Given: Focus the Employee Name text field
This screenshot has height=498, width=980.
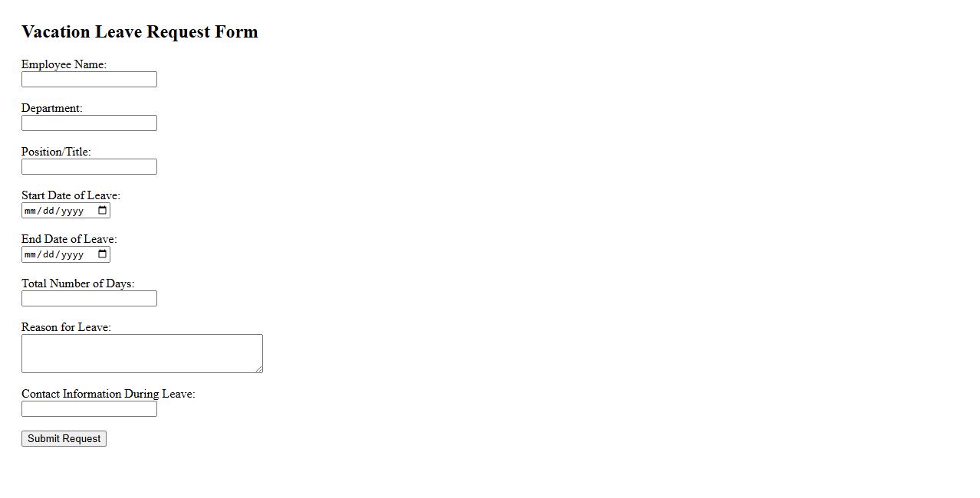Looking at the screenshot, I should [89, 80].
